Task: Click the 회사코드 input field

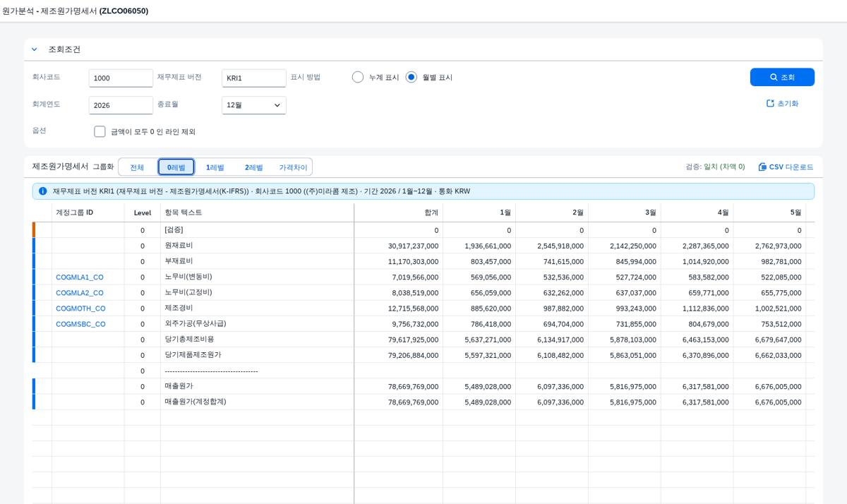Action: 121,78
